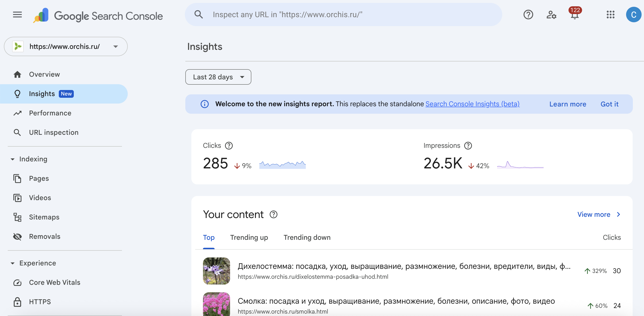Collapse the Indexing section
644x316 pixels.
click(x=13, y=159)
